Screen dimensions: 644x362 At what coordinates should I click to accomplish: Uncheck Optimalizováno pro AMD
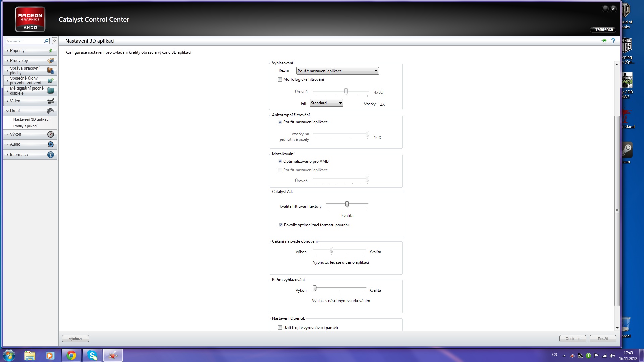(x=280, y=161)
